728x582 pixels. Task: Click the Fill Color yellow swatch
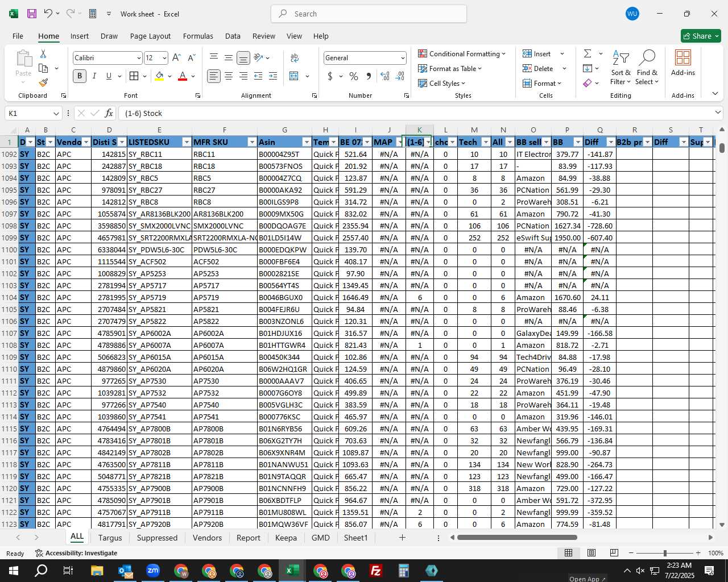coord(159,76)
